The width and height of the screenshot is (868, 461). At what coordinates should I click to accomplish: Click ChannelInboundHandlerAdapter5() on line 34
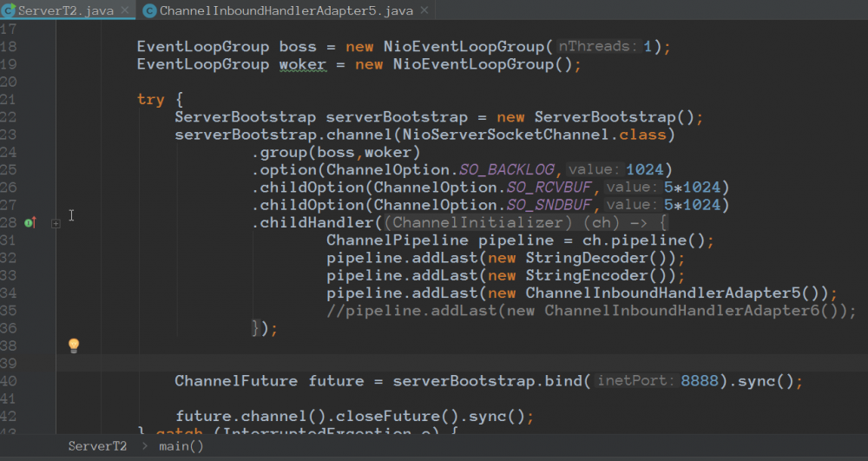672,293
